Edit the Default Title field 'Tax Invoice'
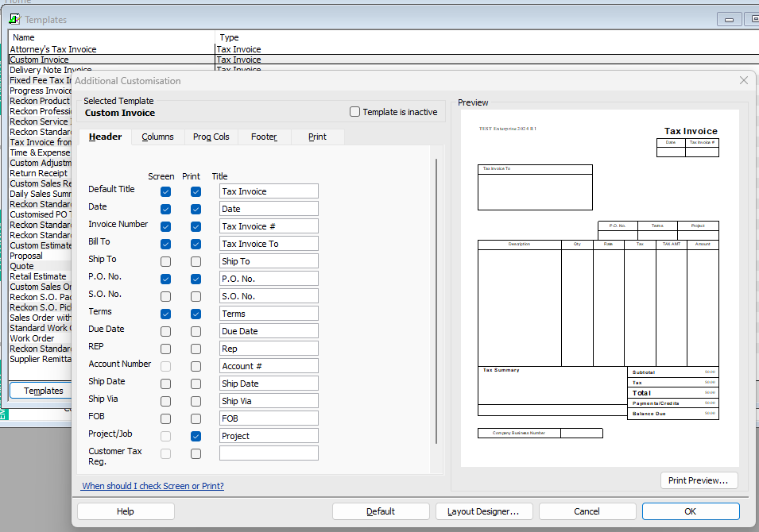This screenshot has height=532, width=759. (269, 191)
